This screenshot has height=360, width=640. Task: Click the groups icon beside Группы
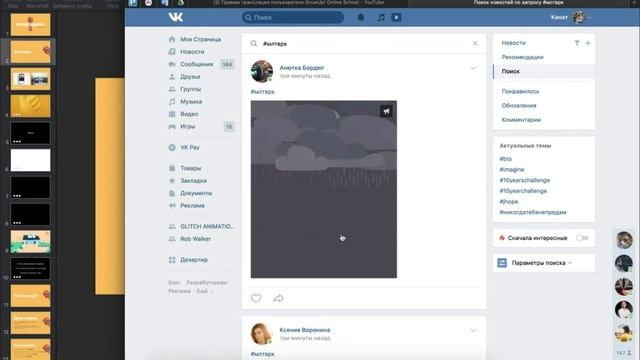point(172,89)
